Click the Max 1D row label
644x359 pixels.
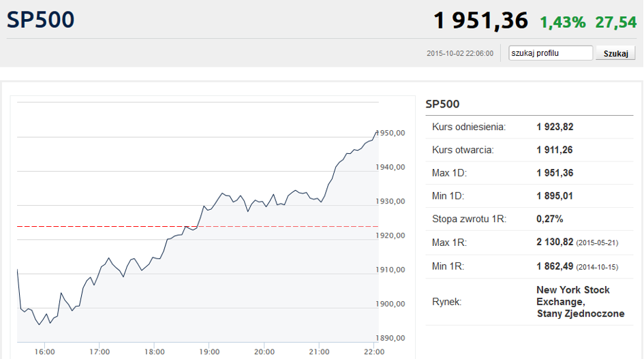coord(449,173)
